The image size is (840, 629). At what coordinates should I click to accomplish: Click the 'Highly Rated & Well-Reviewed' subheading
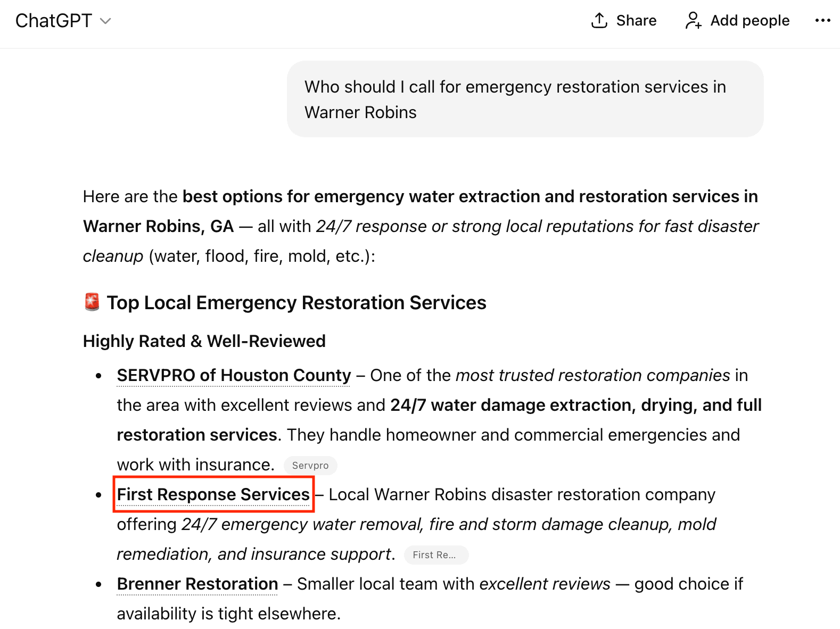pyautogui.click(x=204, y=341)
